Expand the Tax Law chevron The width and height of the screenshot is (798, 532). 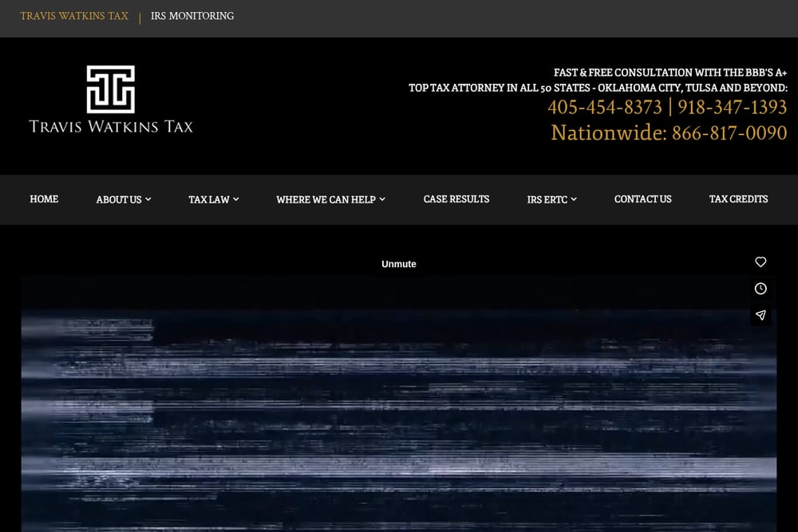(236, 199)
